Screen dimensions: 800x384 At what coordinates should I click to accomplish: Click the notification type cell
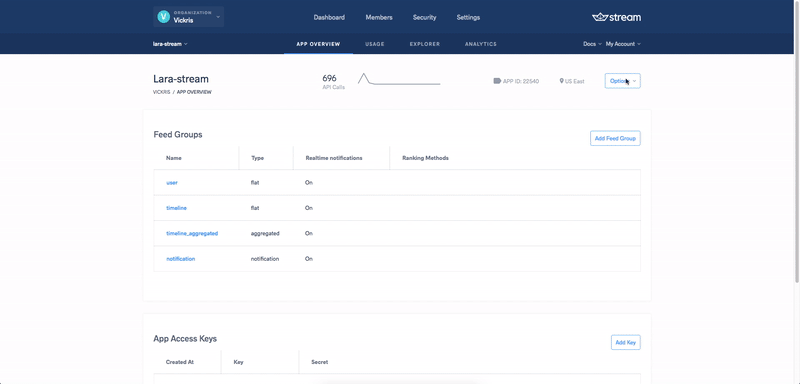tap(265, 259)
